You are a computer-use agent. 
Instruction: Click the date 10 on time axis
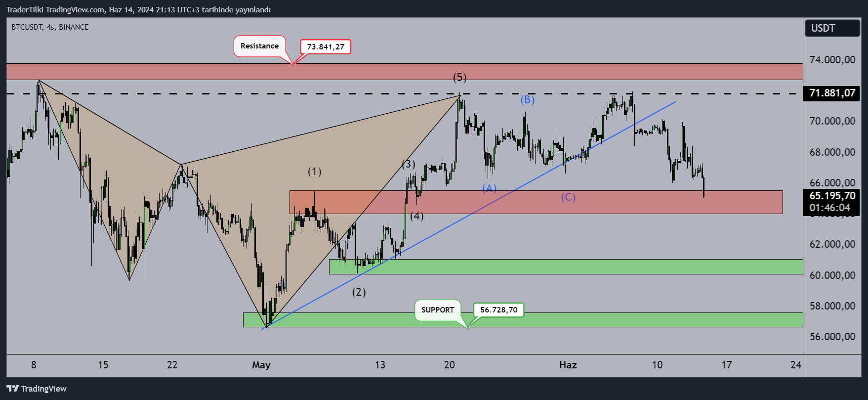coord(657,365)
